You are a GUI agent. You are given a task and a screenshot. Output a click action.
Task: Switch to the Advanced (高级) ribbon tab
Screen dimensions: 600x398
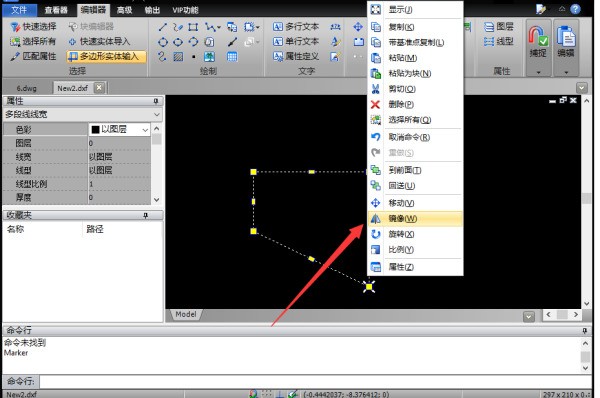point(124,10)
